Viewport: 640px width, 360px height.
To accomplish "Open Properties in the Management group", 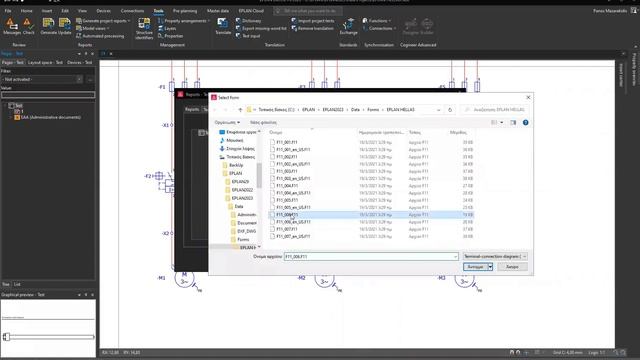I will coord(170,36).
